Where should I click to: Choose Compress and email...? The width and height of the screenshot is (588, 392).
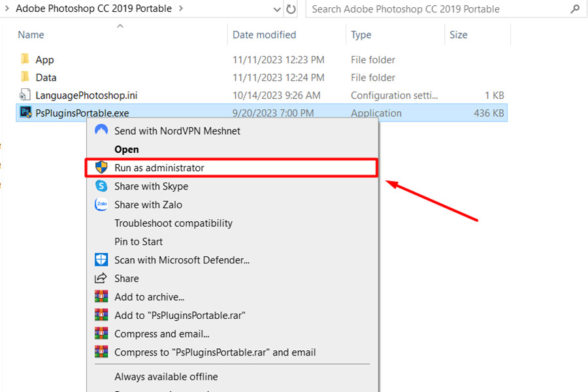[x=232, y=333]
